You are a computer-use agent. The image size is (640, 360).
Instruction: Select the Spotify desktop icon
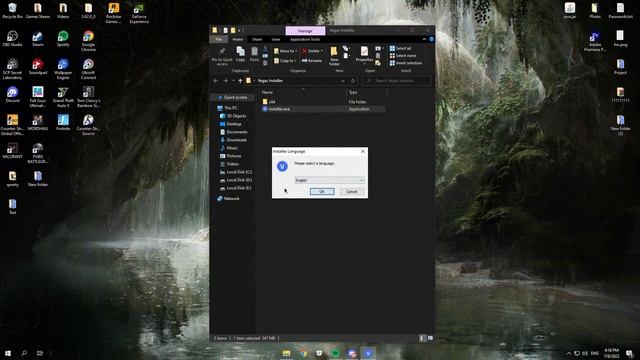(x=63, y=39)
